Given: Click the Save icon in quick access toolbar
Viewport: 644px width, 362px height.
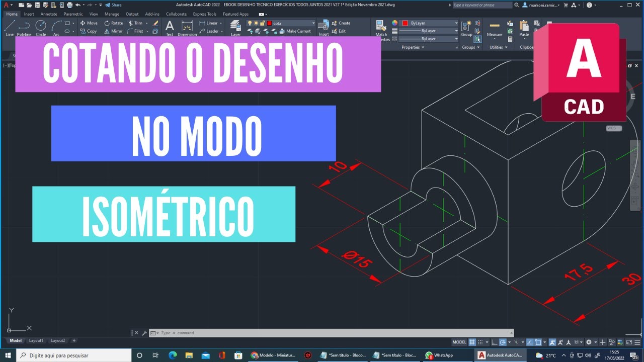Looking at the screenshot, I should pos(37,5).
